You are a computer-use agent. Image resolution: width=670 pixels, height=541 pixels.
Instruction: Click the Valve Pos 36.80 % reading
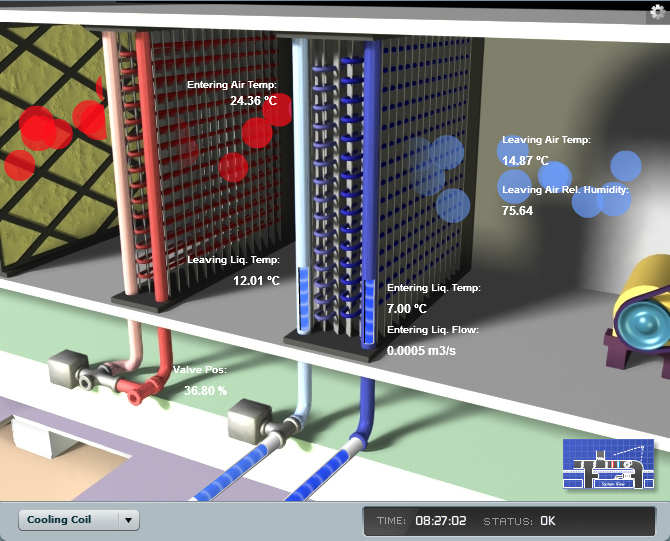(205, 390)
